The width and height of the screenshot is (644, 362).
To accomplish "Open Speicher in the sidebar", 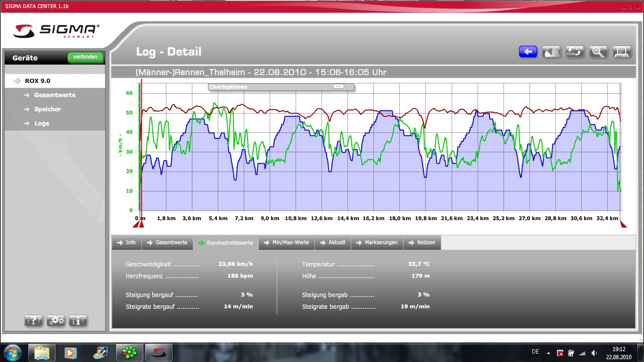I will [47, 109].
